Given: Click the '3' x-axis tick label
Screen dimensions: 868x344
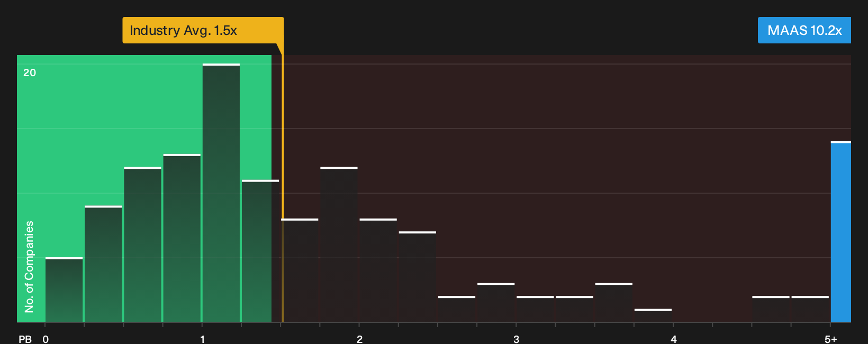Looking at the screenshot, I should click(516, 339).
